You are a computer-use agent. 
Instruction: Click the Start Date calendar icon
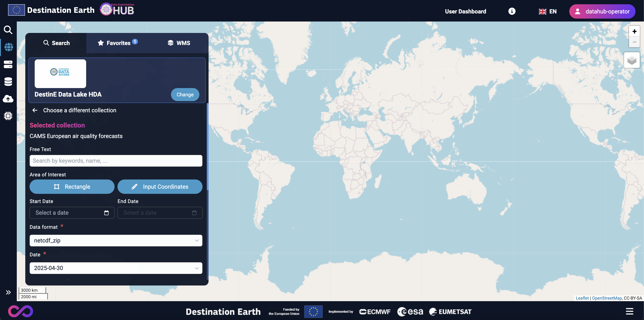(x=106, y=213)
